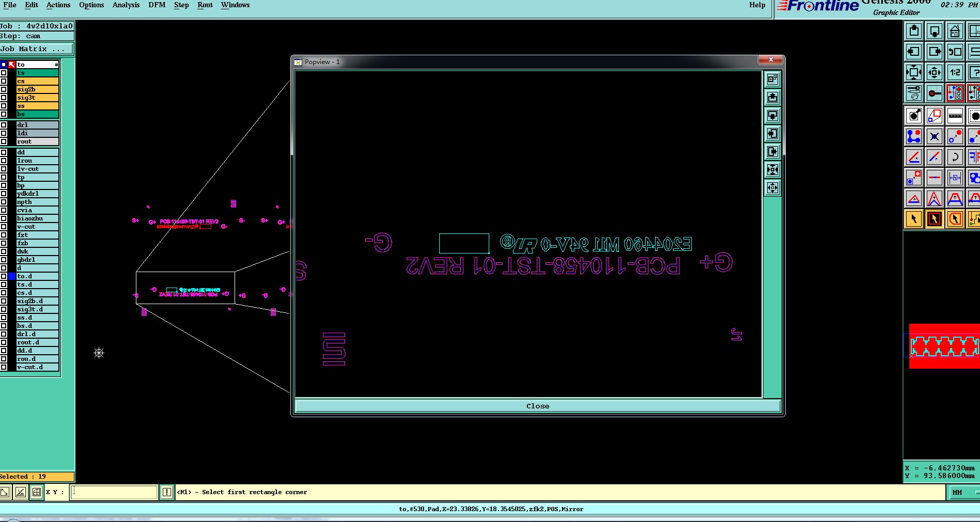Viewport: 980px width, 522px height.
Task: Select the connected blue-red dots icon
Action: coord(914,136)
